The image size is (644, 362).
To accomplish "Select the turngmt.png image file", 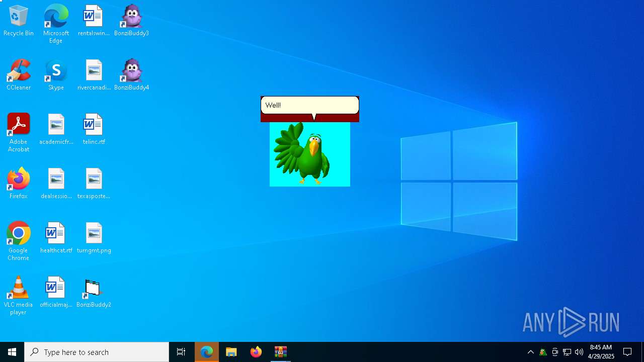I will pos(94,238).
